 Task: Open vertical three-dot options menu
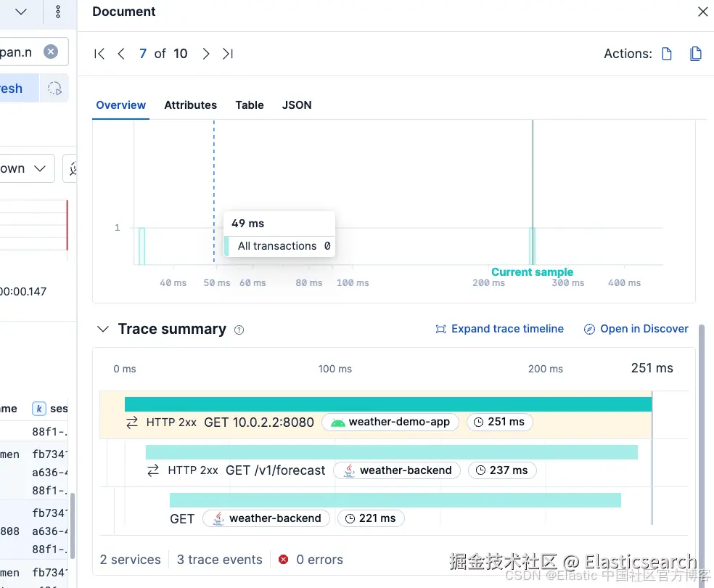58,12
